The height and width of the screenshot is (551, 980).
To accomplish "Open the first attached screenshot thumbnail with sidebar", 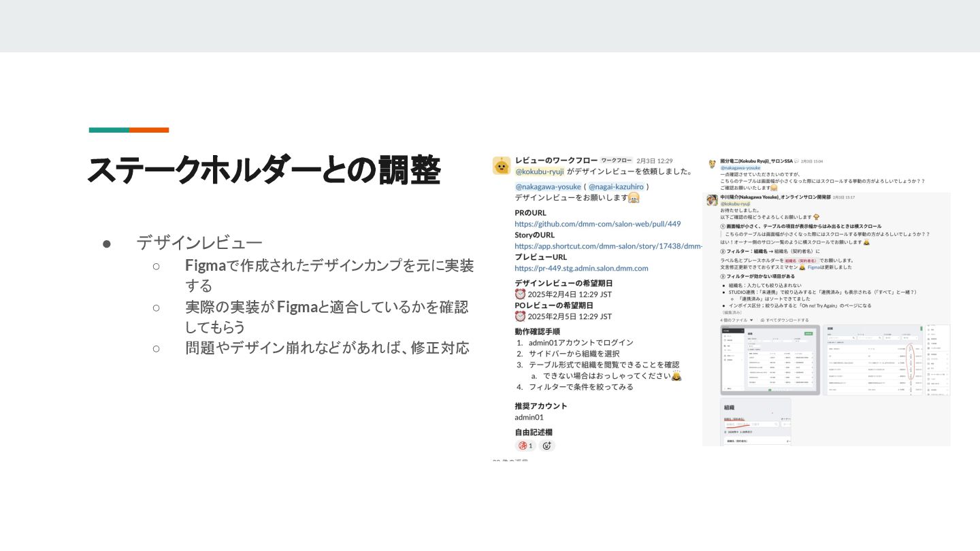I will click(770, 360).
